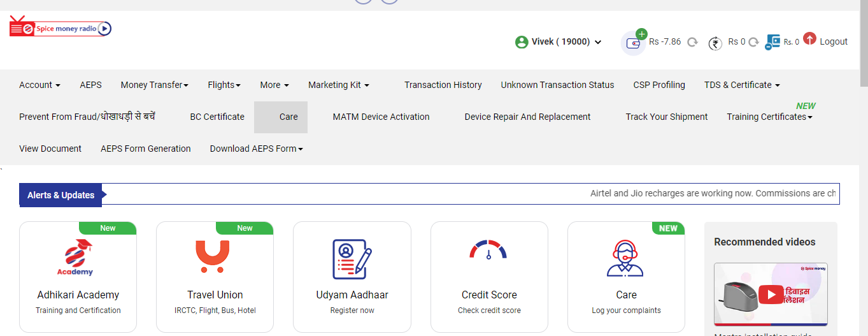Viewport: 868px width, 336px height.
Task: Click Register now under Udyam Aadhaar
Action: [352, 310]
